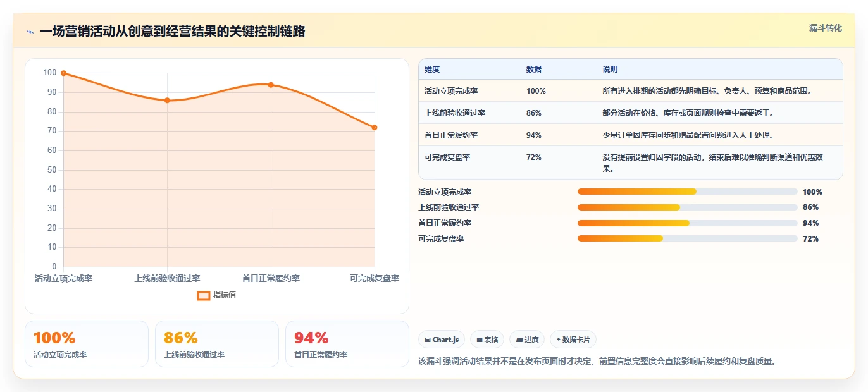Click the 100% label after the progress bar
The image size is (868, 392).
click(812, 192)
